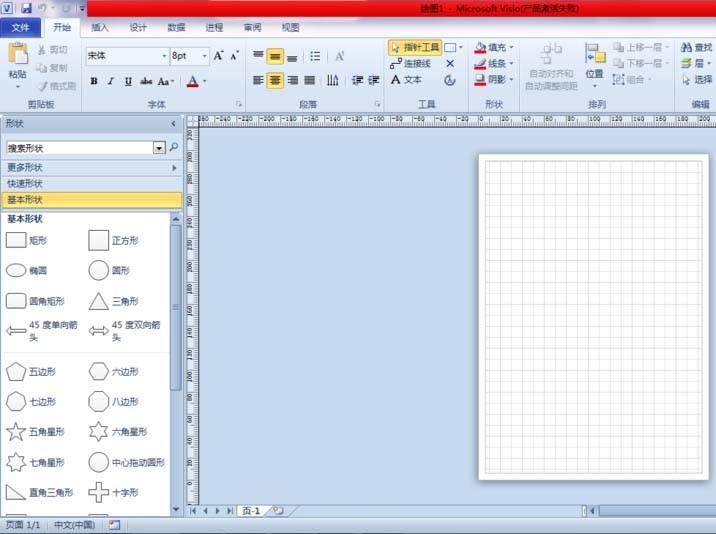The height and width of the screenshot is (534, 716).
Task: Click the Bullets list icon
Action: pyautogui.click(x=315, y=56)
